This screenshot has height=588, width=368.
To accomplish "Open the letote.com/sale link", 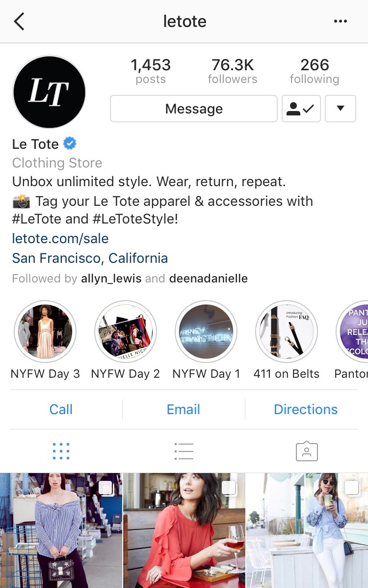I will (60, 239).
